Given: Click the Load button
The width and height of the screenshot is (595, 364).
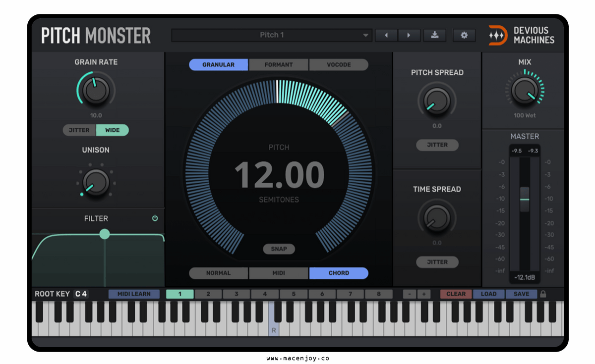Looking at the screenshot, I should (488, 294).
